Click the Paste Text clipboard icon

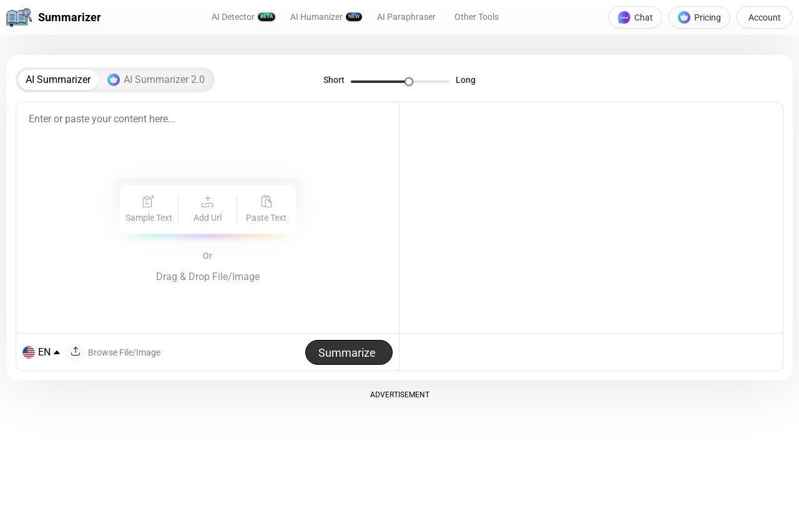[x=267, y=201]
